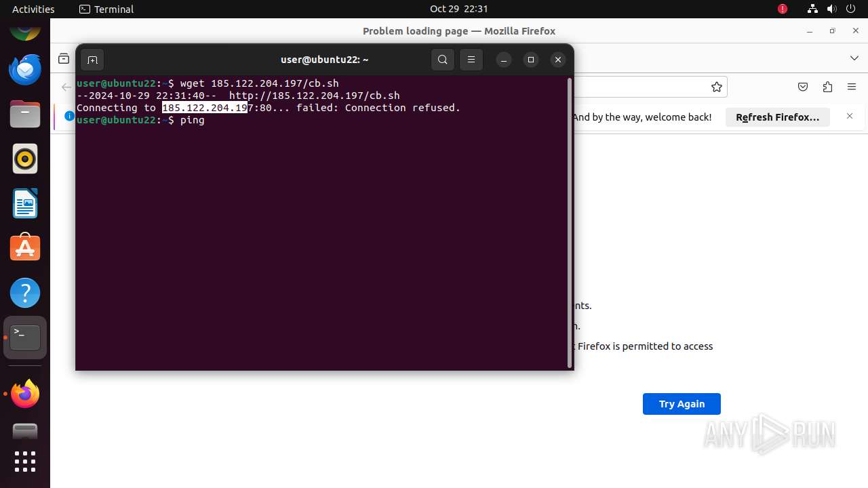Viewport: 868px width, 488px height.
Task: Click the 'Connection refused' terminal output line
Action: point(269,108)
